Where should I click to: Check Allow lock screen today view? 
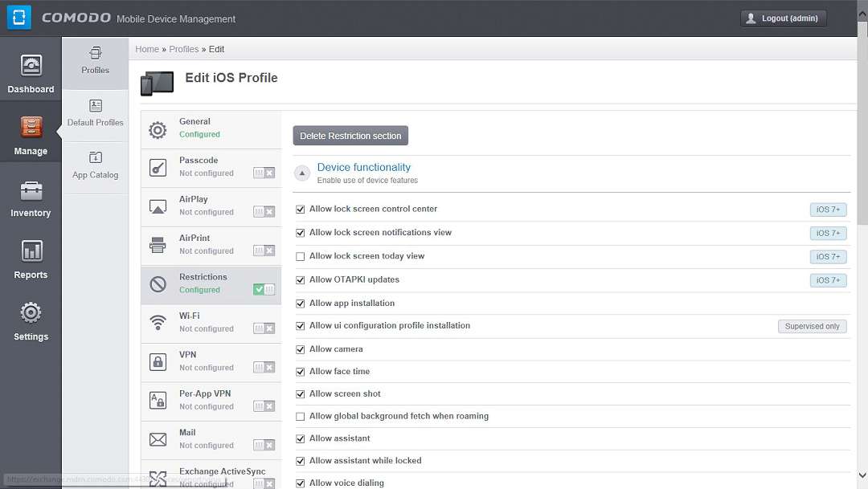300,256
